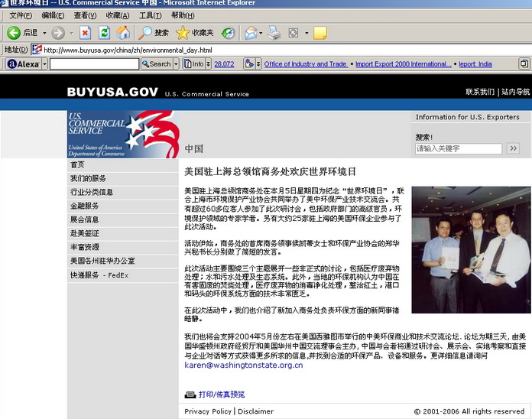Screen dimensions: 532x419
Task: Open the Alexa Search dropdown arrow
Action: point(176,63)
